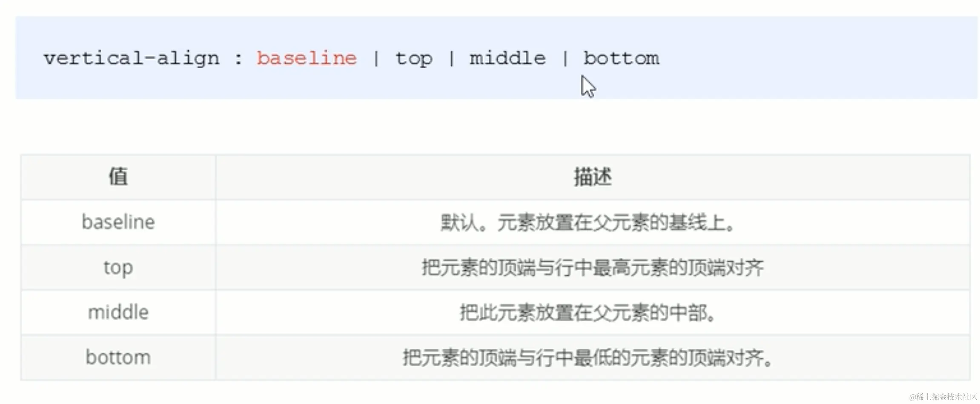Click description 把元素的顶端与行中最低的元素的顶端对齐
The height and width of the screenshot is (404, 980).
pyautogui.click(x=588, y=357)
